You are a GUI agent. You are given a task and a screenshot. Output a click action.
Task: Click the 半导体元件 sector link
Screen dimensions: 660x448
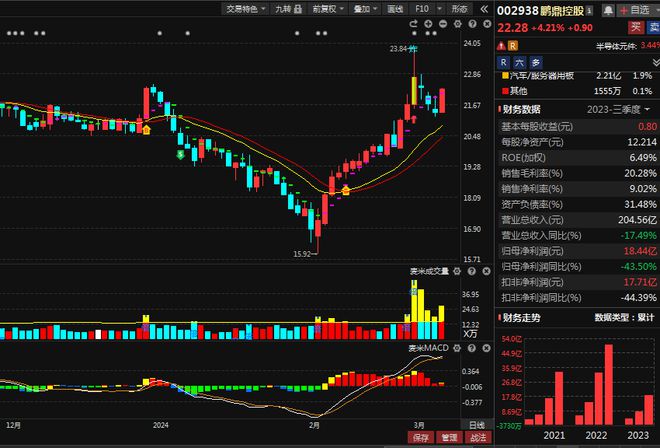(616, 46)
